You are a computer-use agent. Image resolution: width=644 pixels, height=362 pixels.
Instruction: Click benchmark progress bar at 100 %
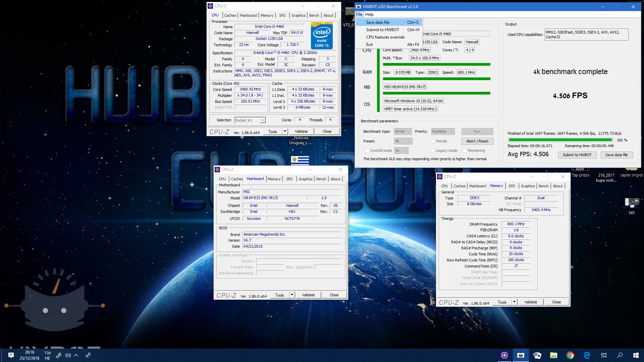click(x=560, y=140)
